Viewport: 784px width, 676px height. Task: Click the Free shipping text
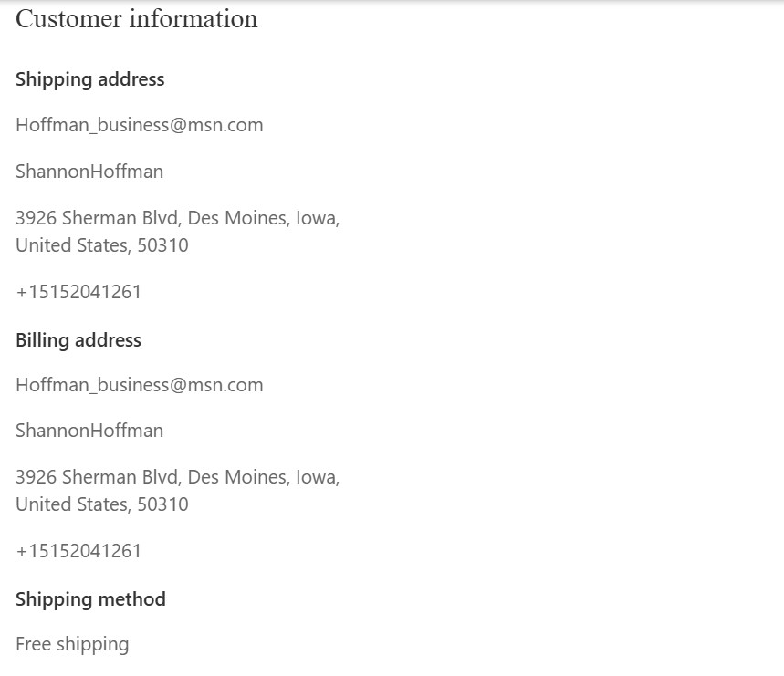tap(72, 644)
